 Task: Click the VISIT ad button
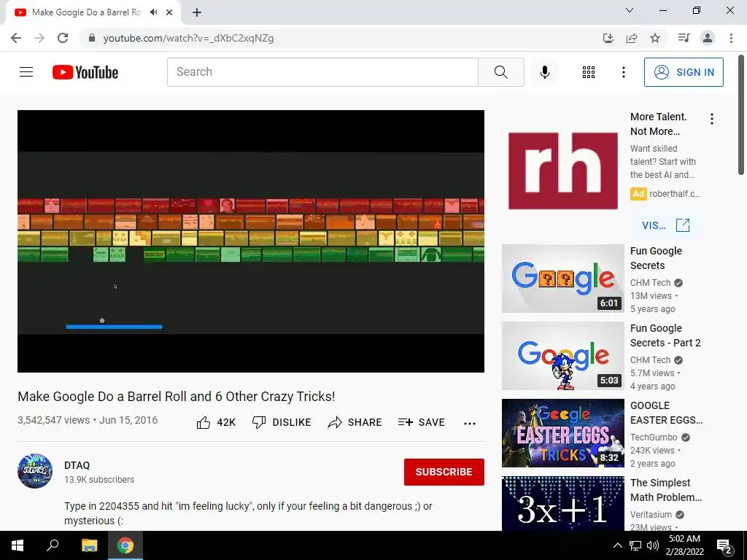click(x=665, y=225)
